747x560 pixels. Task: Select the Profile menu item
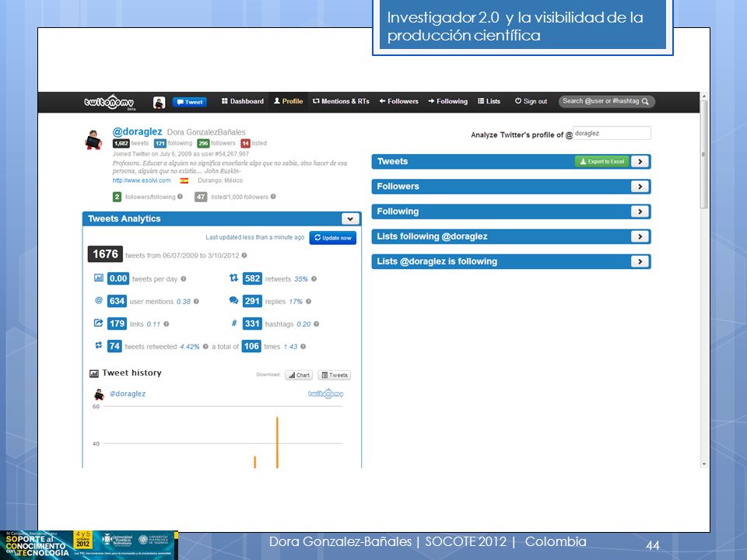click(288, 101)
